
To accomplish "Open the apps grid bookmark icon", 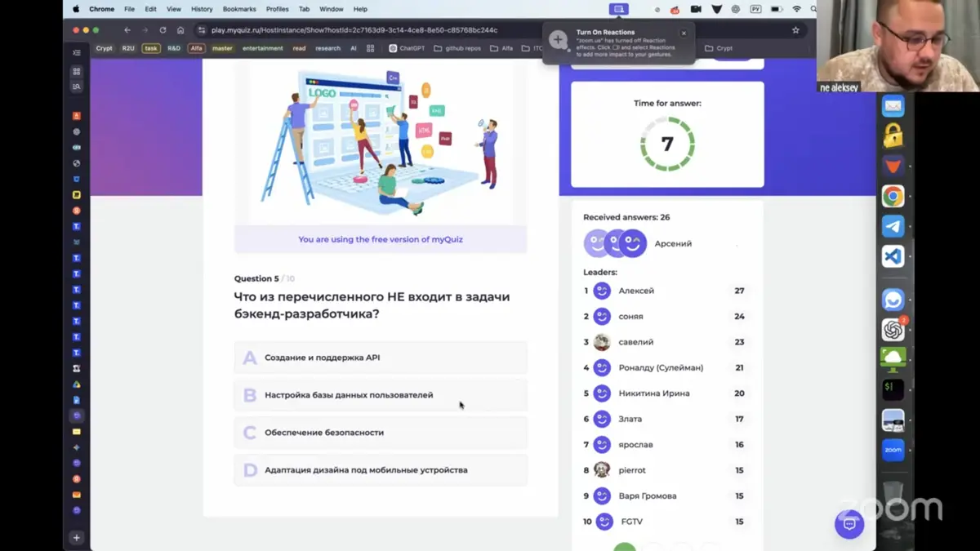I will click(370, 48).
